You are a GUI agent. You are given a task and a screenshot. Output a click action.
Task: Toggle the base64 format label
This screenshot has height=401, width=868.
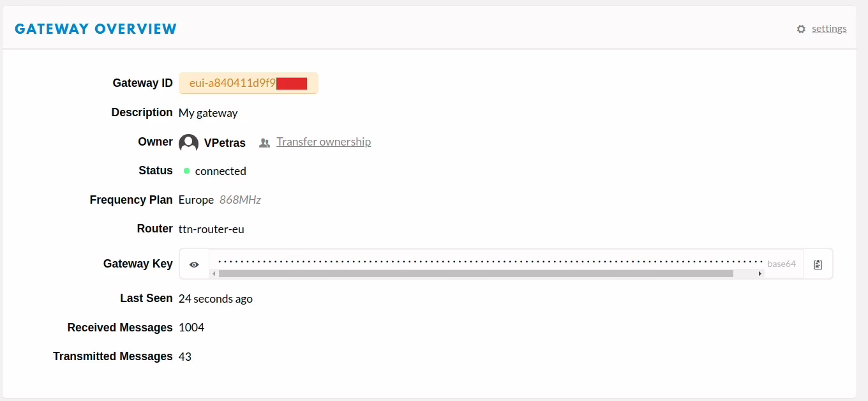pos(782,264)
